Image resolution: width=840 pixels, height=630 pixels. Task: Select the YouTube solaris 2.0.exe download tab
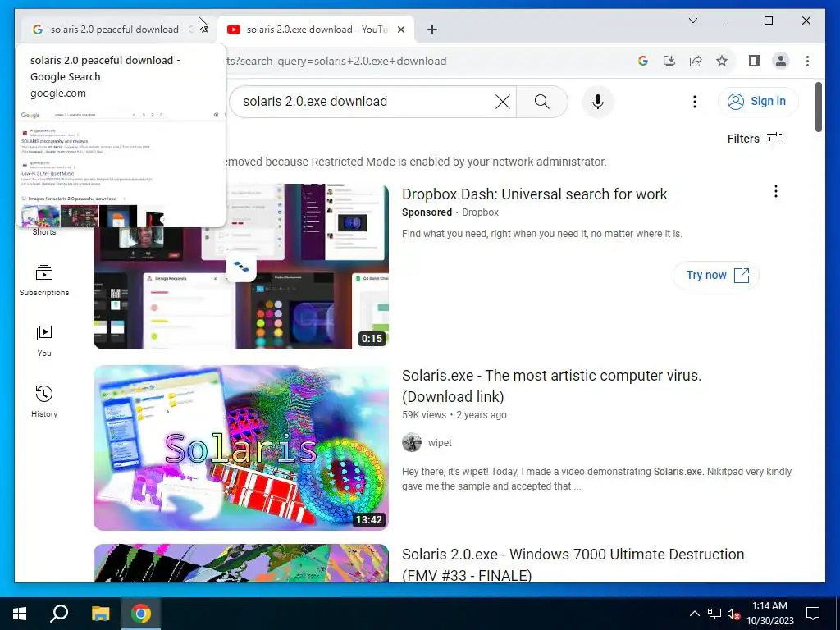coord(315,30)
